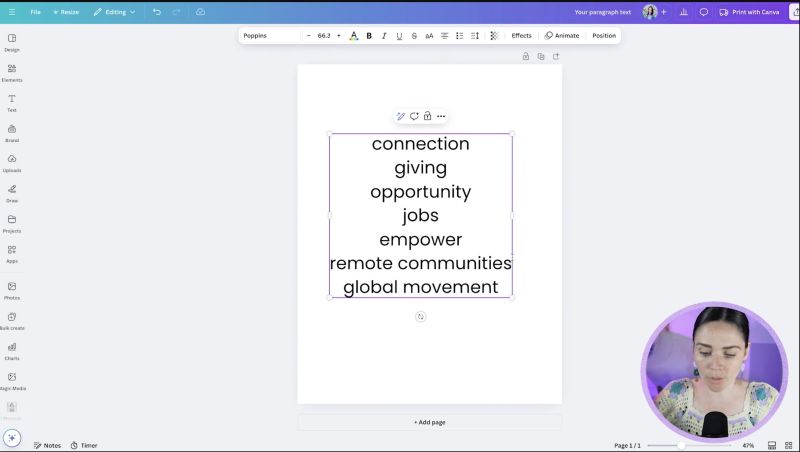Screen dimensions: 800x452
Task: Open the Uploads panel
Action: [x=12, y=163]
